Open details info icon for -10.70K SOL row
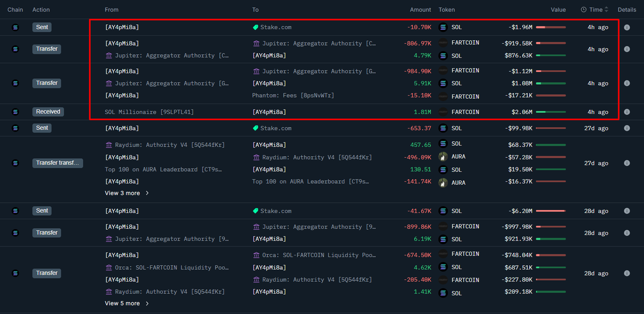644x314 pixels. (627, 27)
